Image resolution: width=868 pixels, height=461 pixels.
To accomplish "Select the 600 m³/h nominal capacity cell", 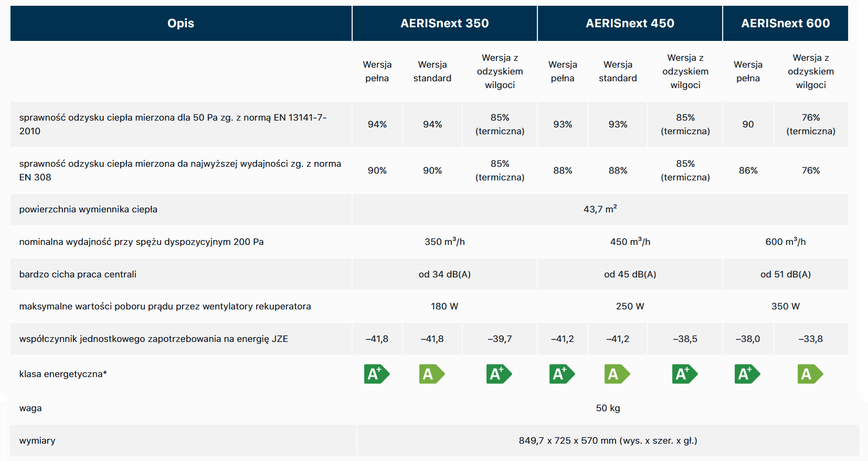I will point(785,242).
